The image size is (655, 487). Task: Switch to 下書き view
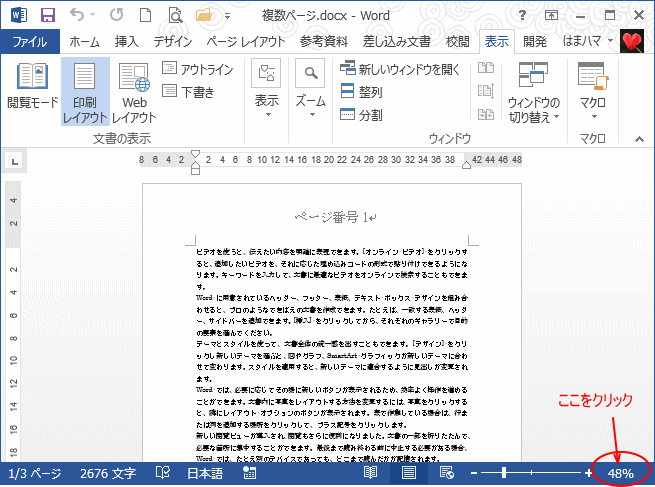[x=188, y=91]
